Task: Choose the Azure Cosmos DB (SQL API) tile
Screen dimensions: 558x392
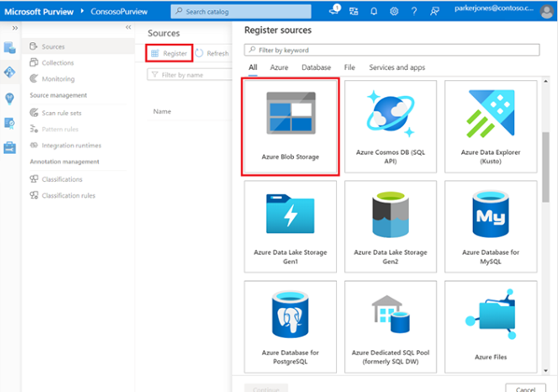Action: coord(390,126)
